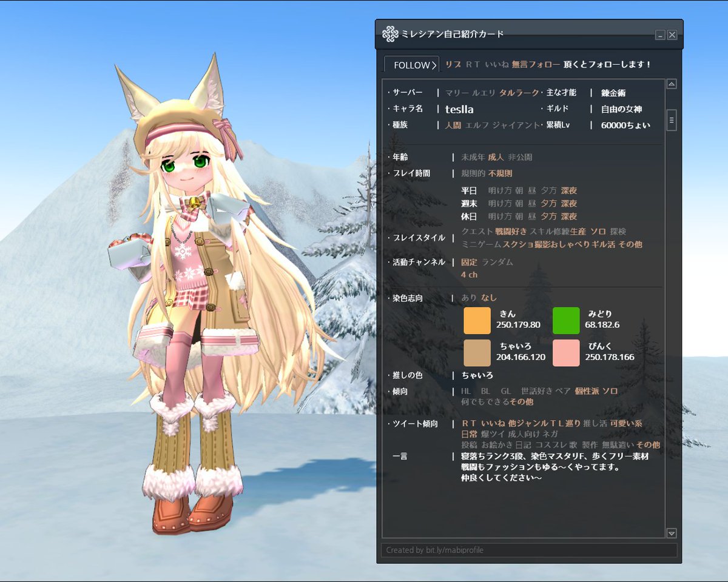Click 深夜 in the 休日 row
Screen dimensions: 728x582
(568, 216)
